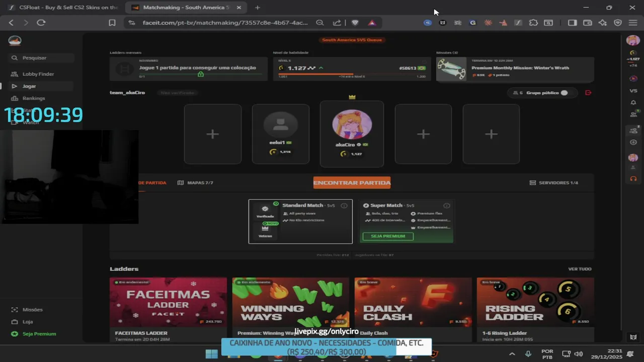Close the Matchmaking tab
Image resolution: width=644 pixels, height=362 pixels.
pyautogui.click(x=238, y=8)
